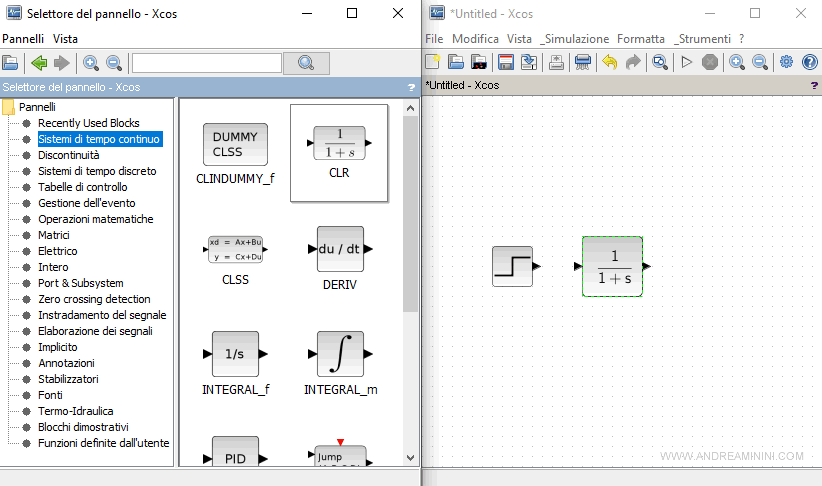Select the CLSS state-space block
822x486 pixels.
[x=235, y=260]
